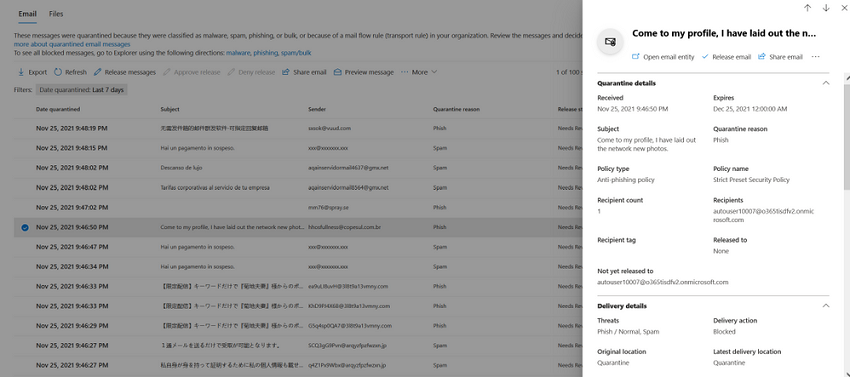The image size is (850, 377).
Task: Select the message from mm76@spray.se
Action: (298, 207)
